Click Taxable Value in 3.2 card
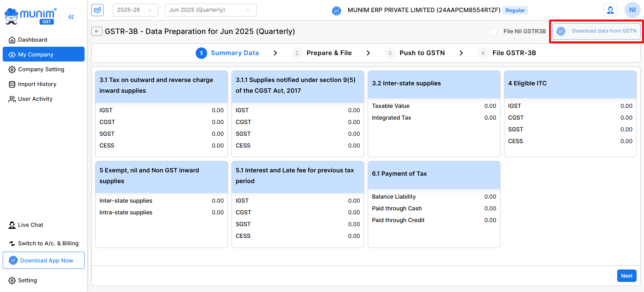This screenshot has width=644, height=292. (391, 106)
